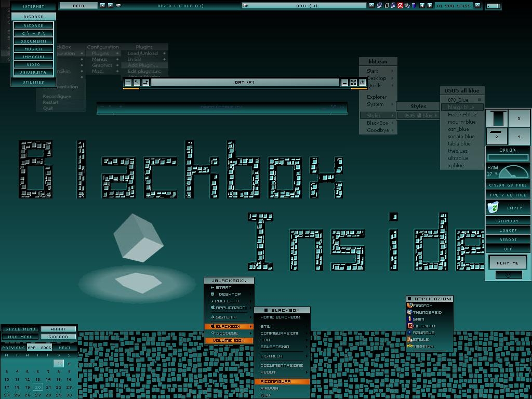Expand the Installa submenu
The image size is (532, 399).
(282, 356)
